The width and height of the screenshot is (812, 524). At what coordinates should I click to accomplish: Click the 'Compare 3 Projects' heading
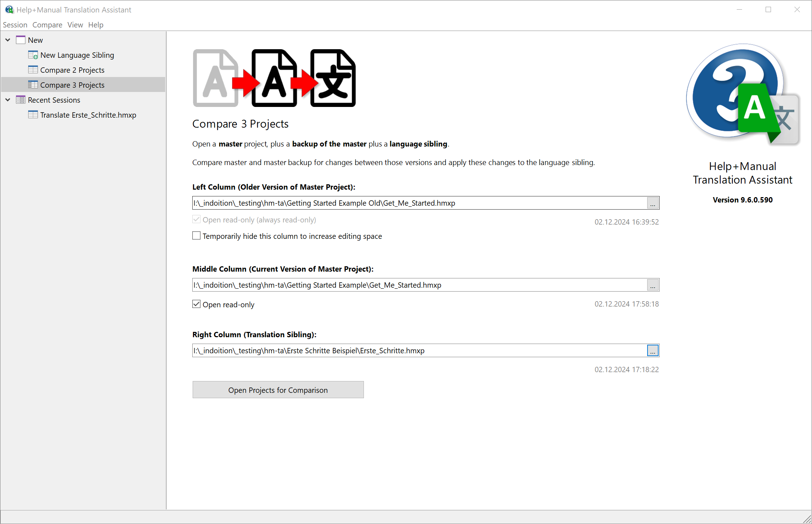tap(240, 124)
